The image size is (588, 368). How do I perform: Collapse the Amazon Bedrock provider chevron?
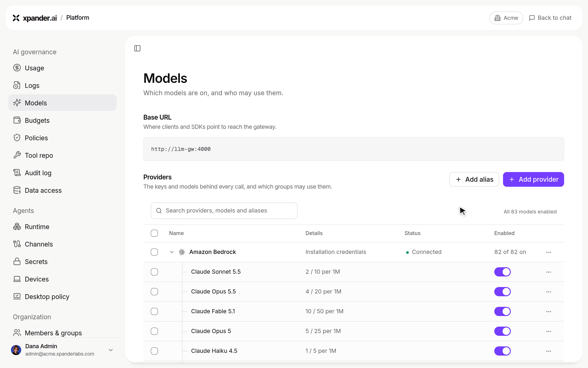pos(172,252)
